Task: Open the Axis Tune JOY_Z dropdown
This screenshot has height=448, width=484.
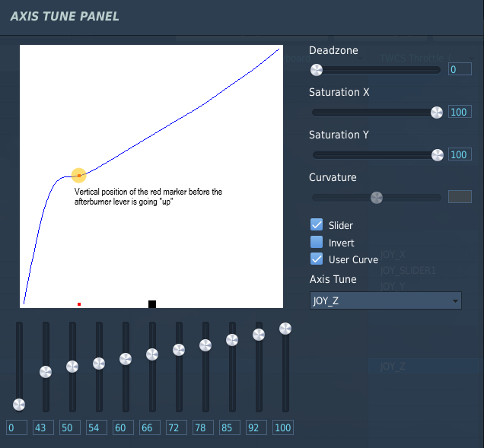Action: (x=386, y=300)
